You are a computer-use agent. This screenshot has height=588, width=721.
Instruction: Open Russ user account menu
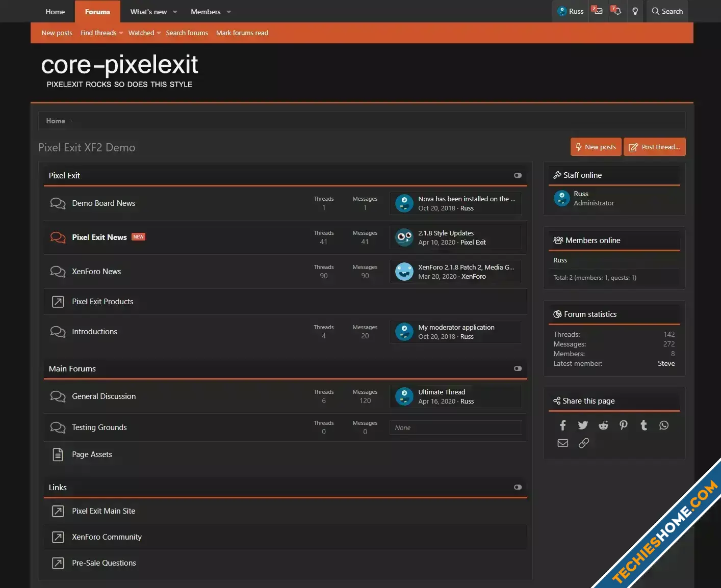pos(571,11)
